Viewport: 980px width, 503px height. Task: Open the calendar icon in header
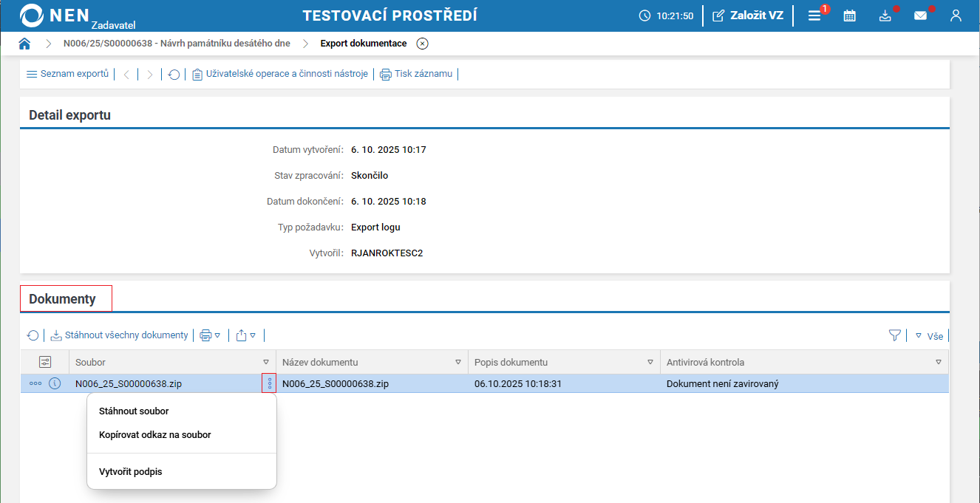849,16
